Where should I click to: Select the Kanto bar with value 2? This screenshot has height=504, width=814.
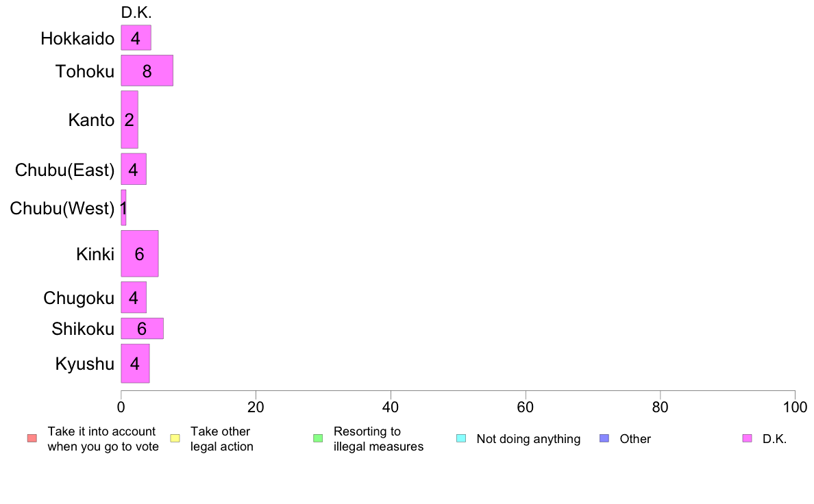tap(129, 119)
